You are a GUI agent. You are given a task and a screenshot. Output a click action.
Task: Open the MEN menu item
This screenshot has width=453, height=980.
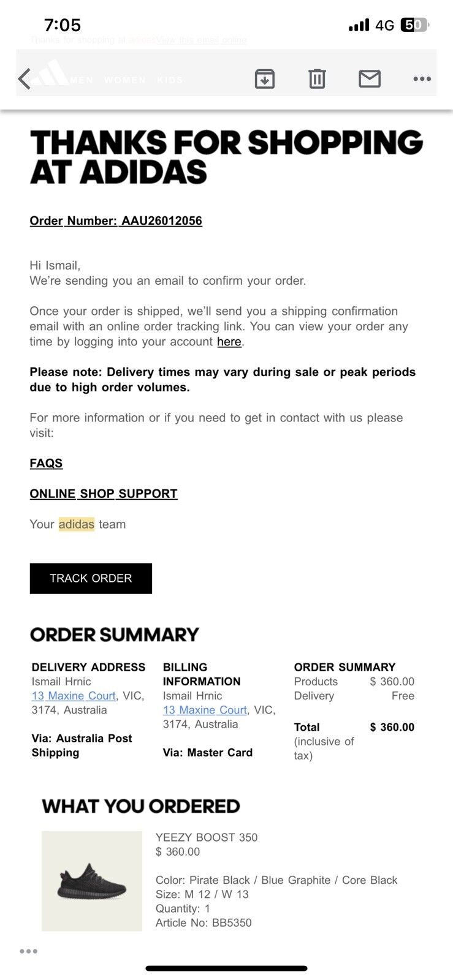(x=82, y=80)
